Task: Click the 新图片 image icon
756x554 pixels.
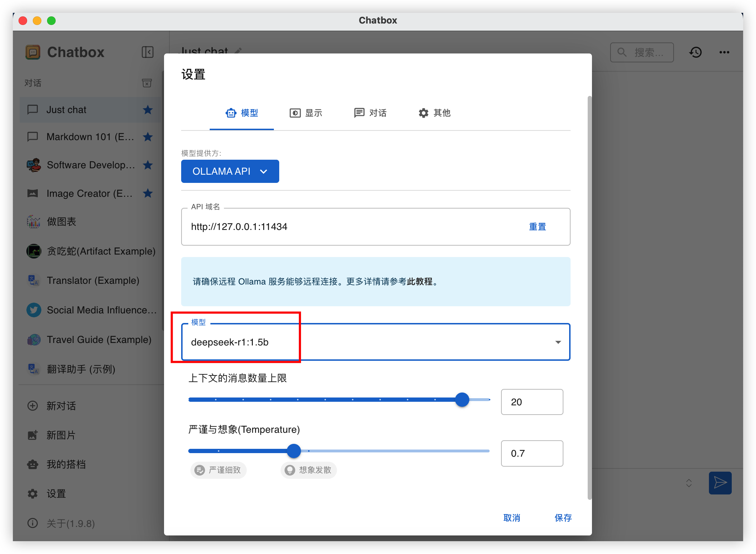Action: coord(33,435)
